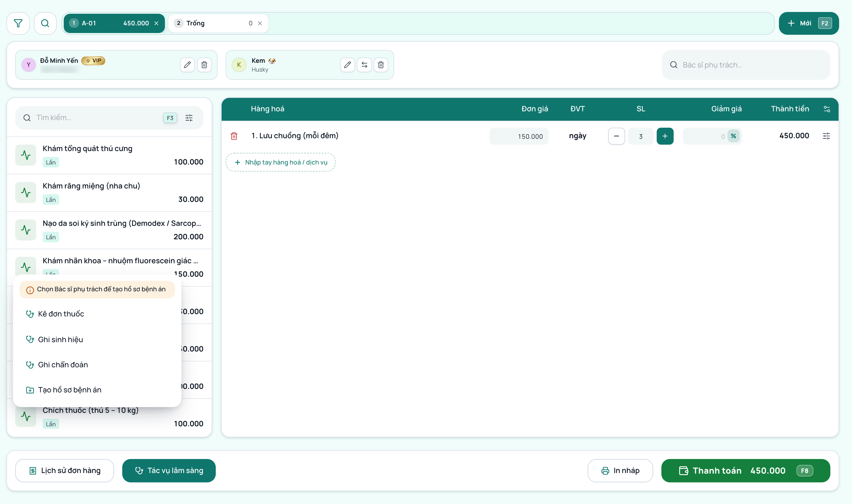852x504 pixels.
Task: Swap pet Kem with arrows icon
Action: coord(364,65)
